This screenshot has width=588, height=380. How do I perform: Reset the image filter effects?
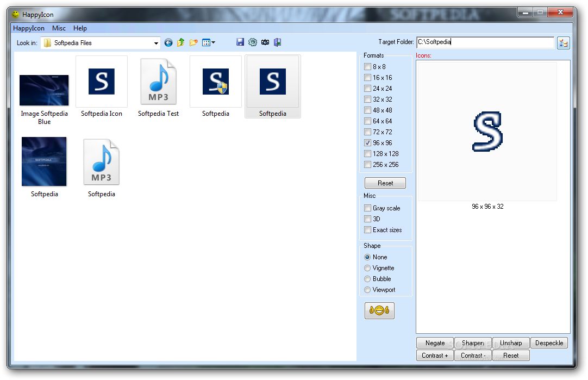[x=511, y=355]
